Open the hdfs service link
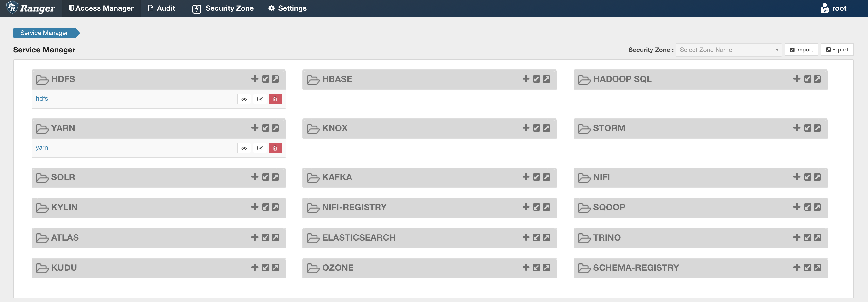Screen dimensions: 868x302 [x=42, y=98]
